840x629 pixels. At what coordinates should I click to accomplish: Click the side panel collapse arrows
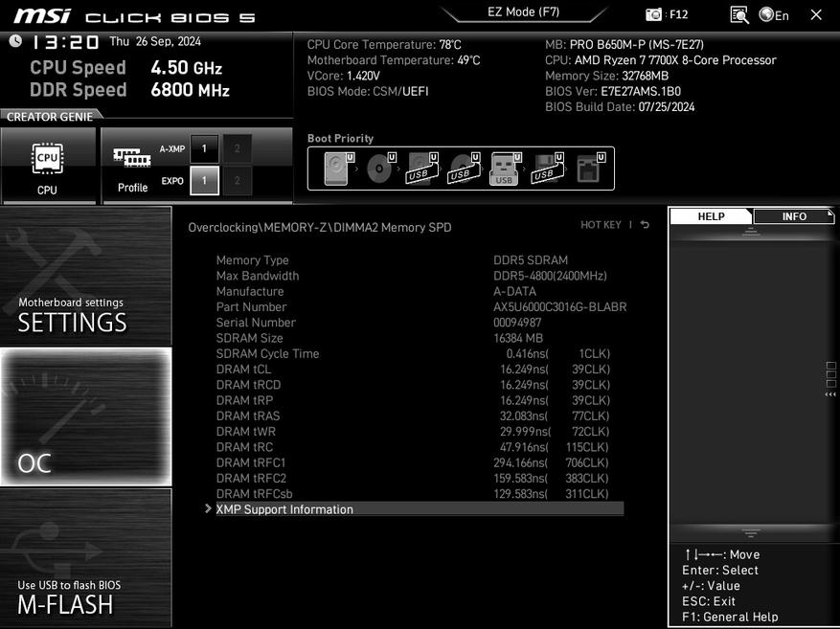pos(830,394)
